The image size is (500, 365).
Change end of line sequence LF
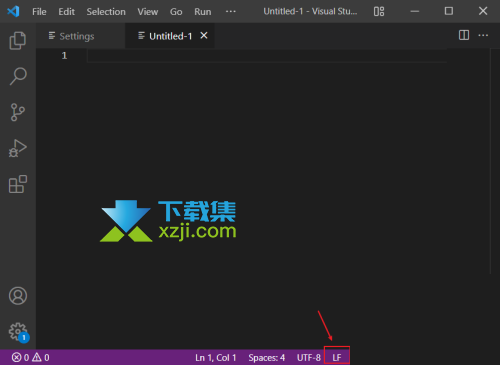click(x=337, y=358)
